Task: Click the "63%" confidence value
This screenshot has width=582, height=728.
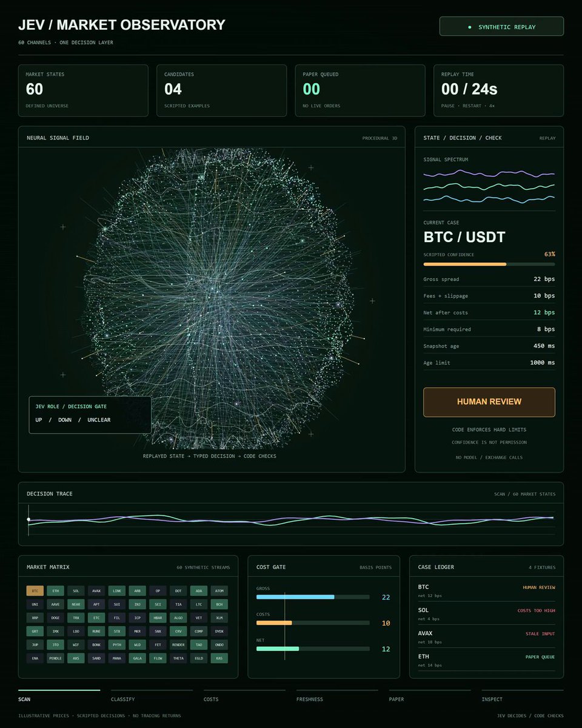Action: [549, 254]
